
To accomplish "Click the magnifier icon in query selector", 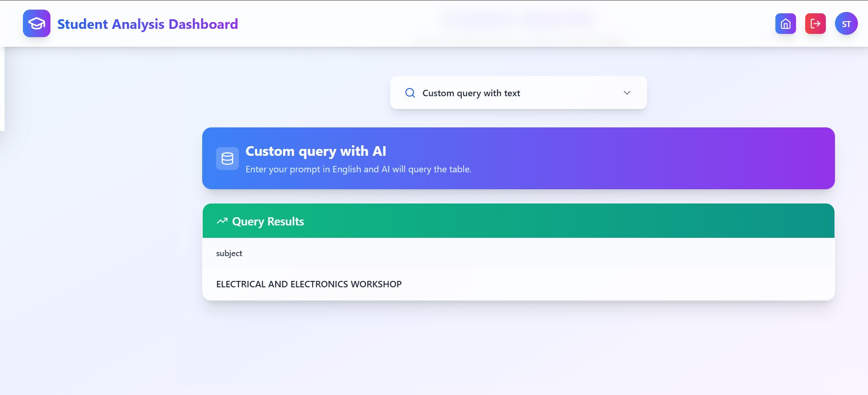I will 410,93.
